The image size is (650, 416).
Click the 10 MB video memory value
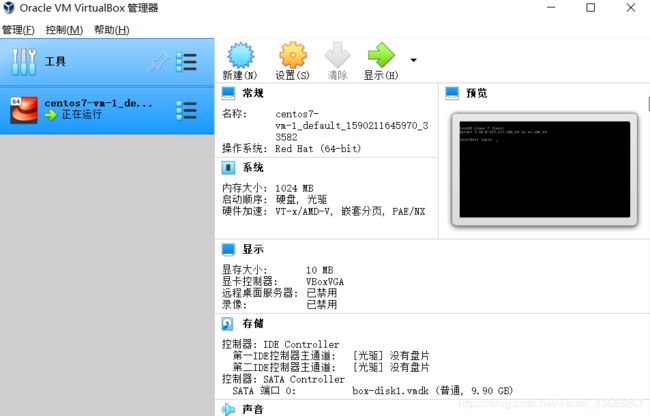point(320,270)
